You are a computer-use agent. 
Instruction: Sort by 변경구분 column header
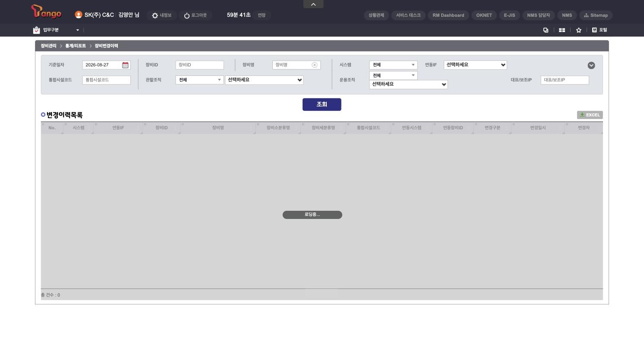tap(492, 128)
